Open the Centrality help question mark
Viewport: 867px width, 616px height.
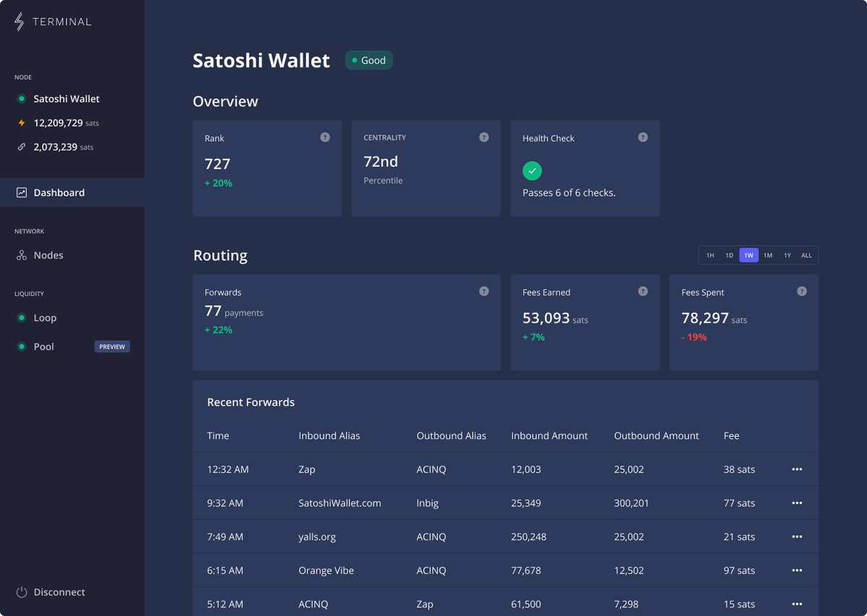click(484, 137)
